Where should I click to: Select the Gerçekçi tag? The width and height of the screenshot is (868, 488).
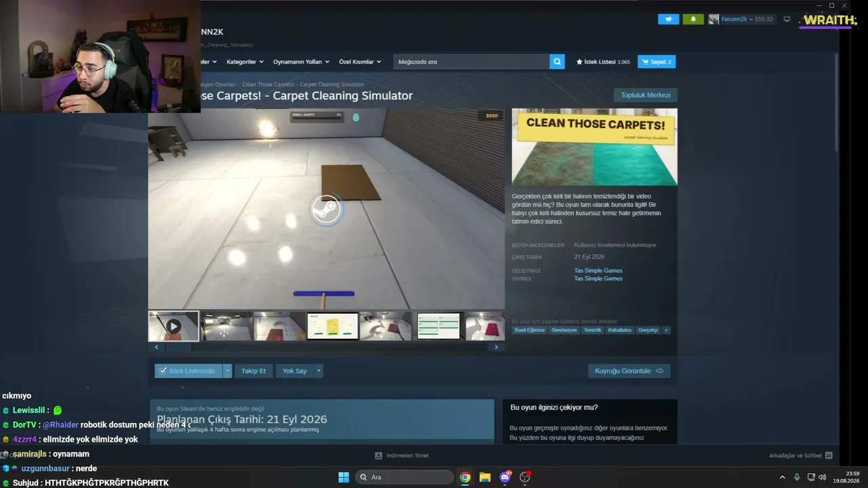pos(648,330)
